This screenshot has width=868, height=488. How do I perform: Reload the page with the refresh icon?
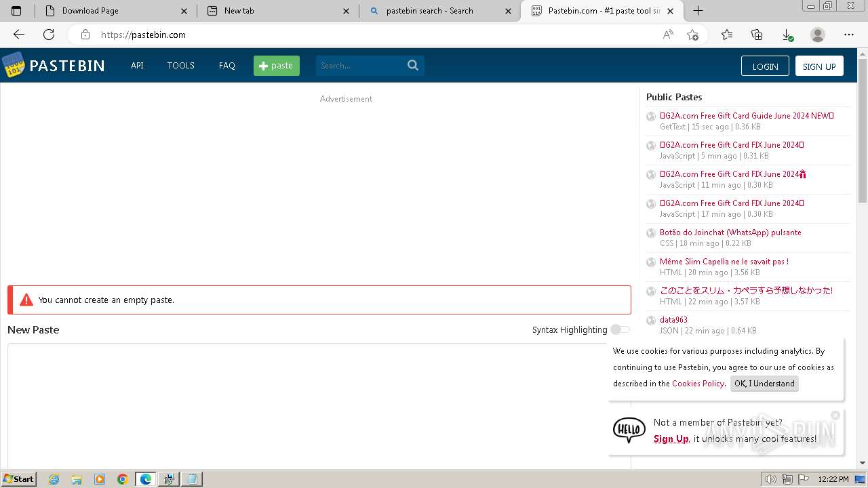click(49, 35)
